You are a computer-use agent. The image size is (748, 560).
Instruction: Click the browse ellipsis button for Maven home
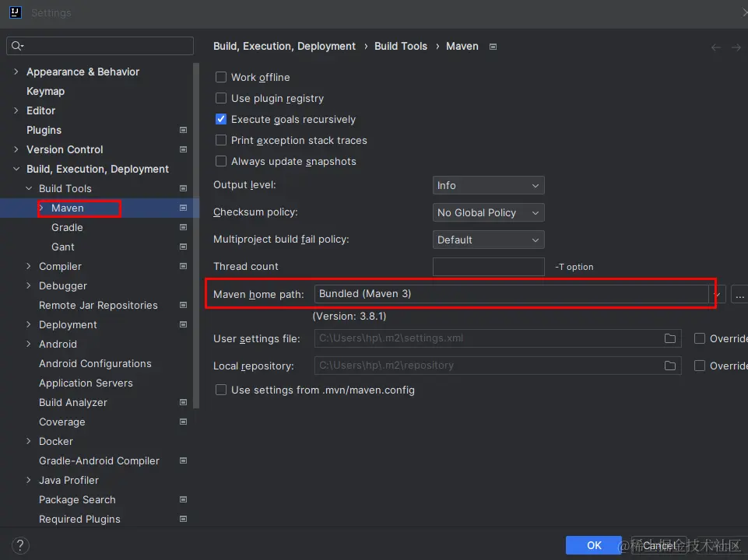pos(739,295)
